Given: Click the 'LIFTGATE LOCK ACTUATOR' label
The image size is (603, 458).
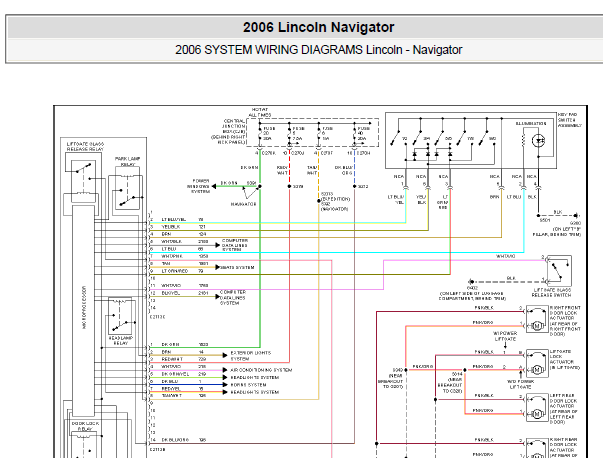Looking at the screenshot, I should click(565, 360).
